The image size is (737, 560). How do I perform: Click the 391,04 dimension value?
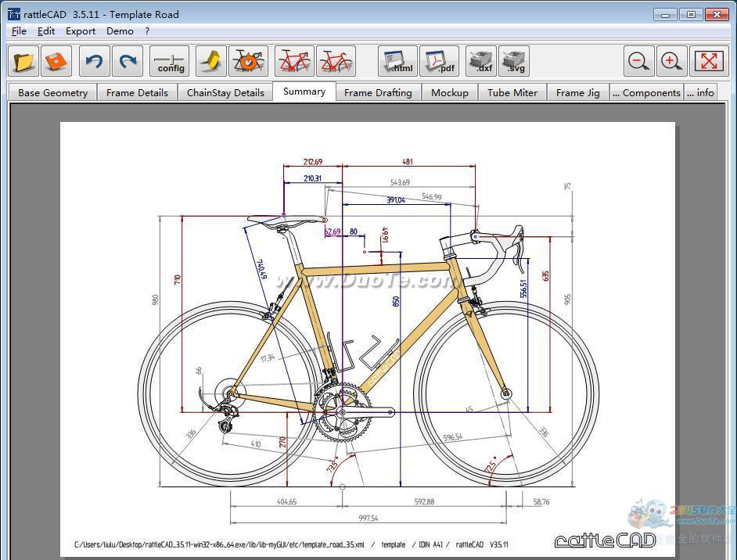click(x=396, y=200)
